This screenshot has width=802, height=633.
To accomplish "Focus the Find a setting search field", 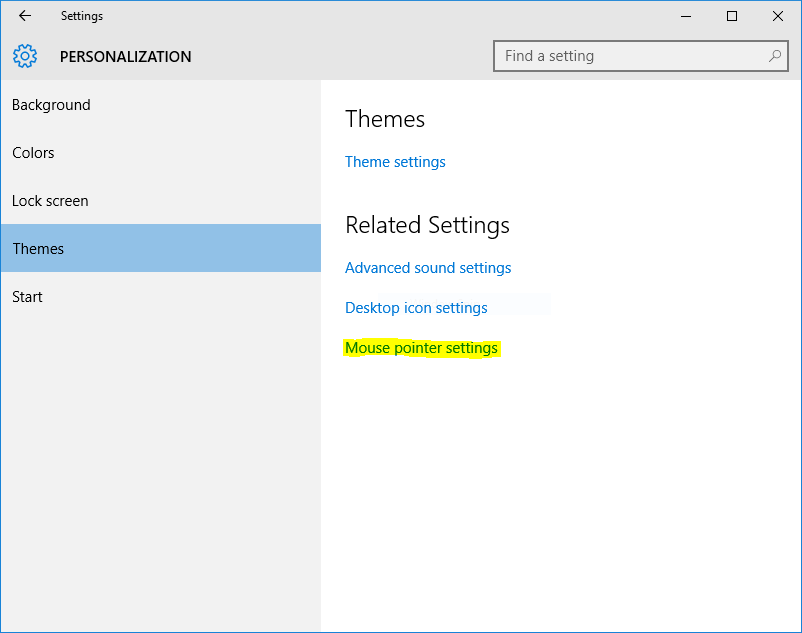I will pyautogui.click(x=630, y=56).
